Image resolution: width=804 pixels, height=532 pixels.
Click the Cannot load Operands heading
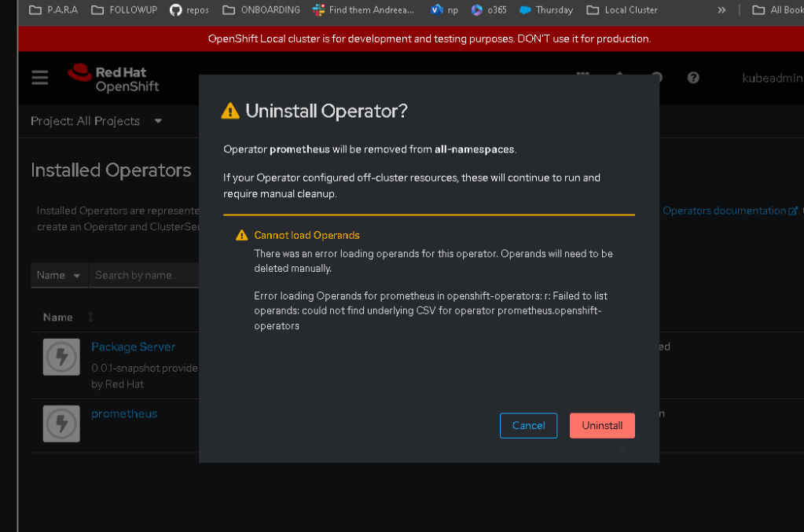click(307, 235)
